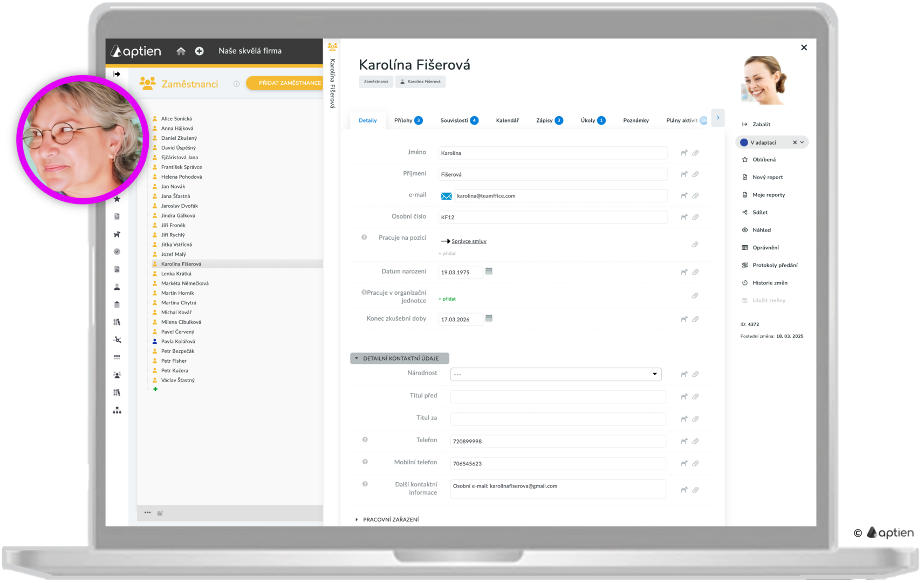The width and height of the screenshot is (924, 583).
Task: Click the attachment paperclip in Jméno row
Action: pos(695,153)
